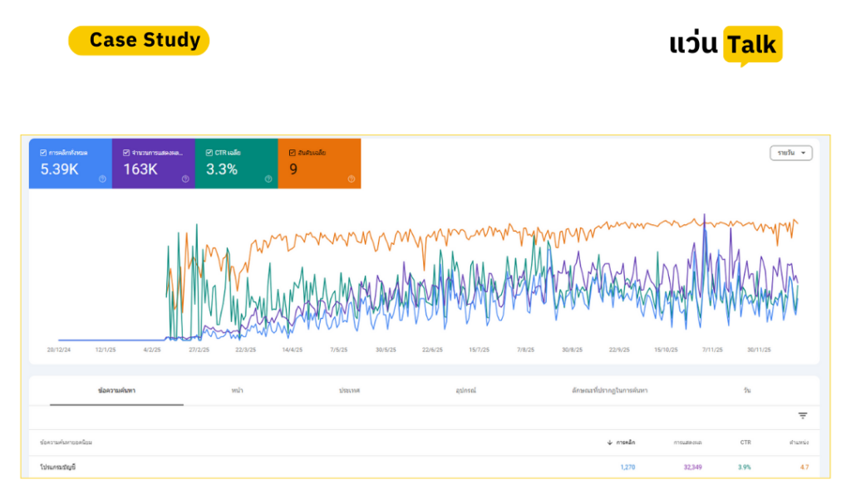Click the แว่น Talk logo
Screen dimensions: 851x504
coord(726,46)
